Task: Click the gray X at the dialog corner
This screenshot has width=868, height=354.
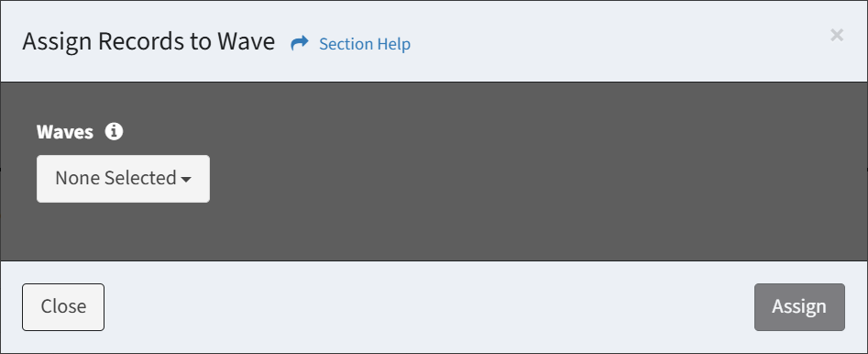Action: pos(837,36)
